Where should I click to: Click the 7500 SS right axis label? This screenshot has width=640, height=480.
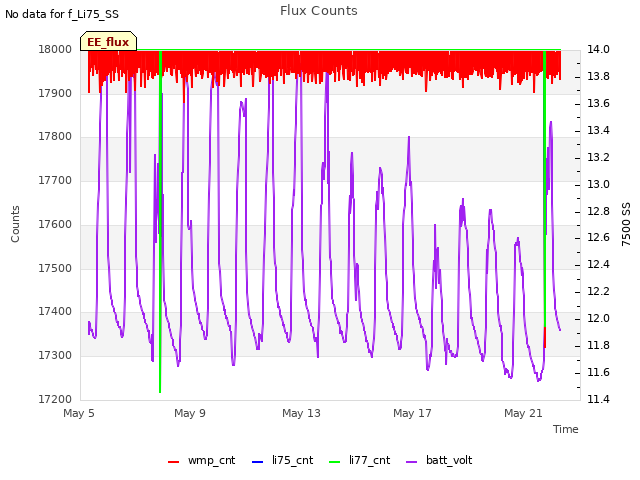626,224
